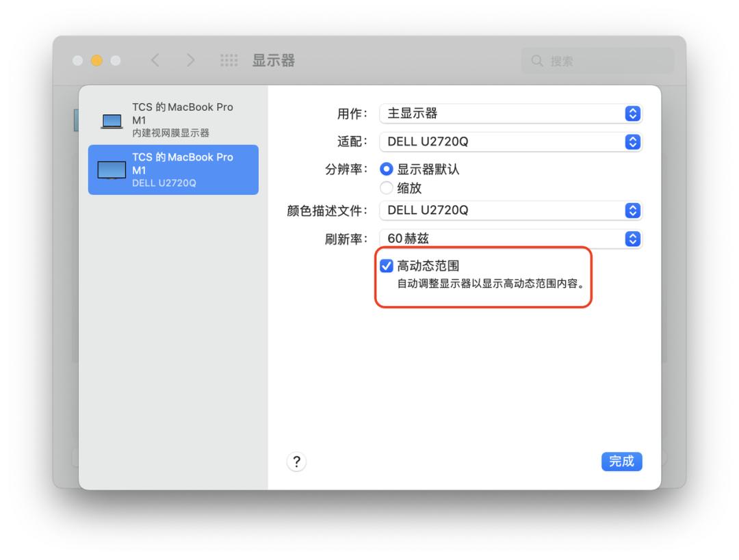Viewport: 739px width, 560px height.
Task: Click the 完成 button
Action: (x=621, y=462)
